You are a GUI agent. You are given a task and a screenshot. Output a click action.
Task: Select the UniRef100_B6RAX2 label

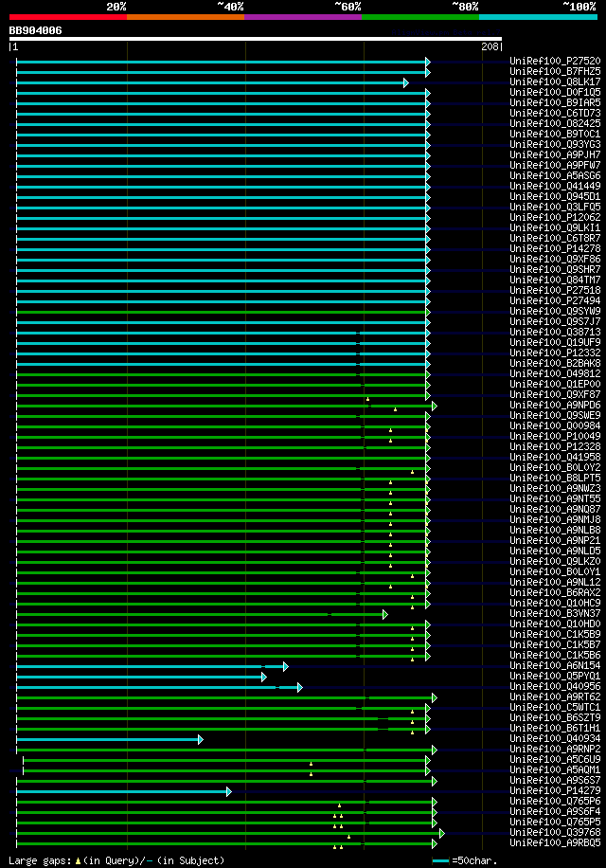(x=555, y=592)
